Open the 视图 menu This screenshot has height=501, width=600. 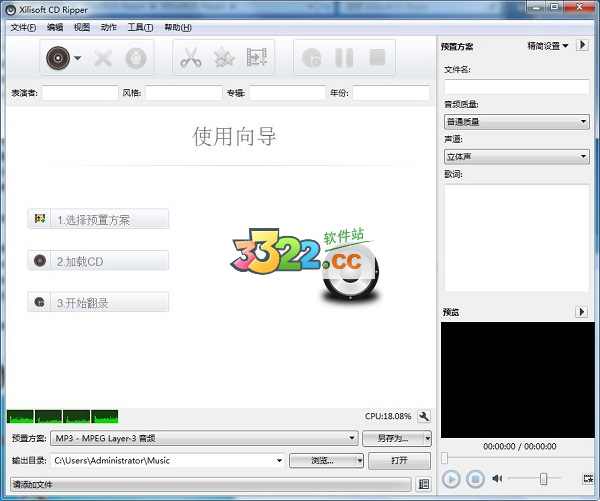(x=82, y=28)
